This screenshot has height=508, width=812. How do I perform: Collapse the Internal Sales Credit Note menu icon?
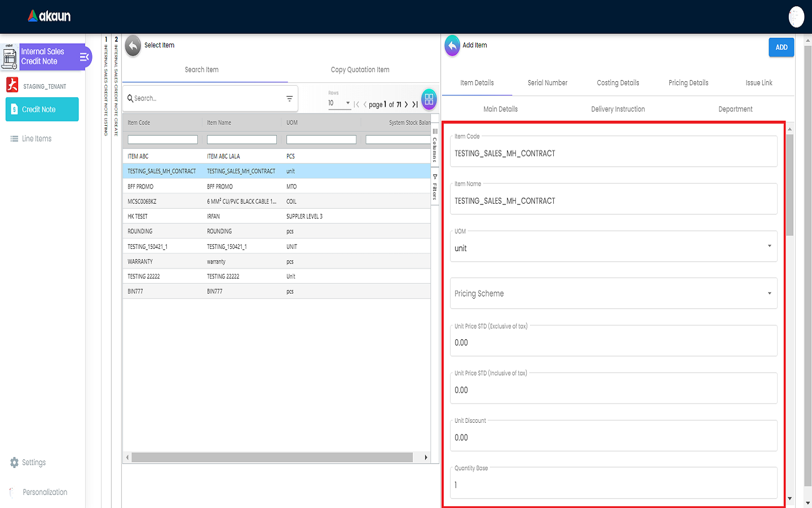click(x=84, y=57)
